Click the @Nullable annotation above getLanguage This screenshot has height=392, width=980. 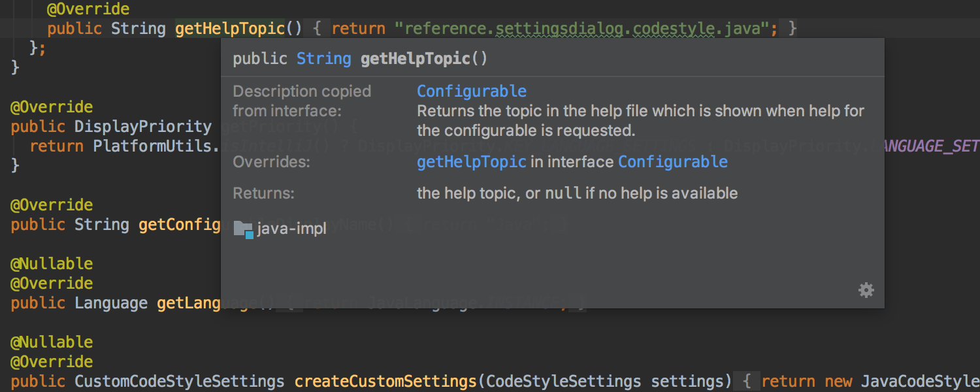click(x=51, y=264)
